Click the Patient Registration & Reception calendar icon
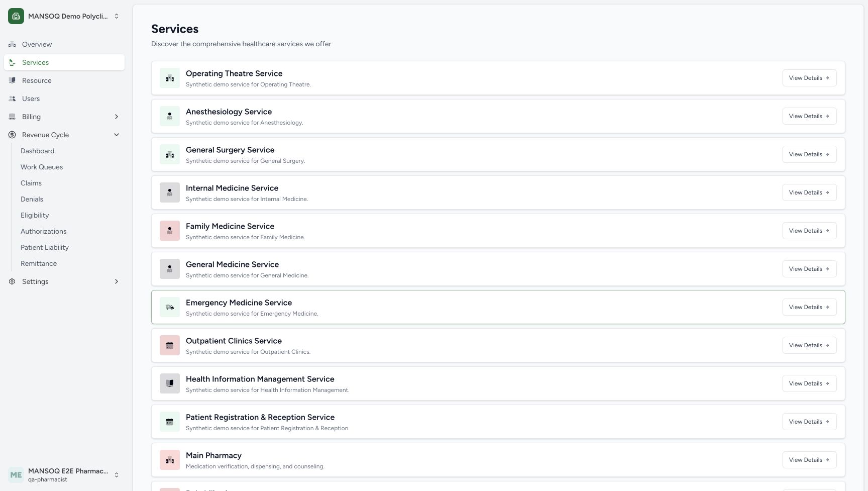The width and height of the screenshot is (868, 491). click(170, 422)
